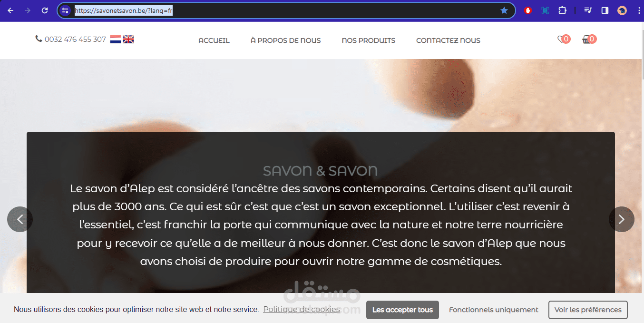Open the Chrome profile avatar
The image size is (644, 323).
coord(622,10)
